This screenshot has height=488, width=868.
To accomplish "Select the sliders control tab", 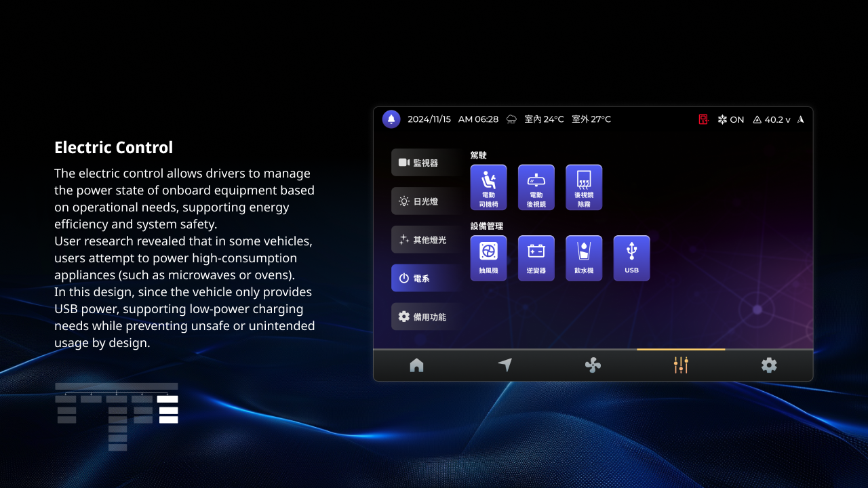I will coord(681,365).
